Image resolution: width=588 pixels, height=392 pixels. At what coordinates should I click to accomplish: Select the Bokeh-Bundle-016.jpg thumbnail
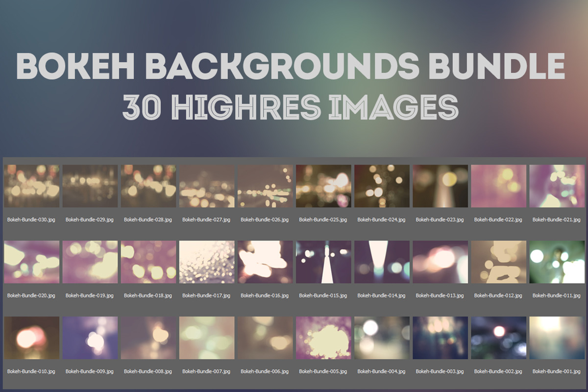pyautogui.click(x=265, y=262)
